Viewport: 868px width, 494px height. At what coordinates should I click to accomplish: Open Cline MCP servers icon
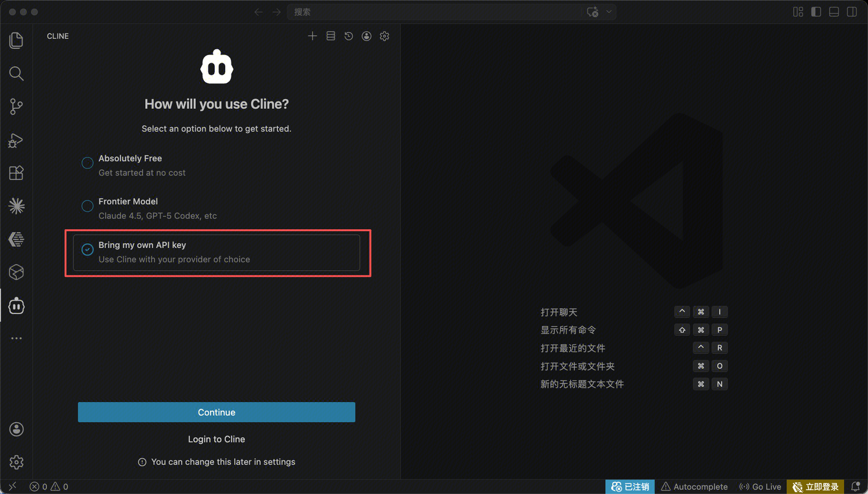point(330,36)
